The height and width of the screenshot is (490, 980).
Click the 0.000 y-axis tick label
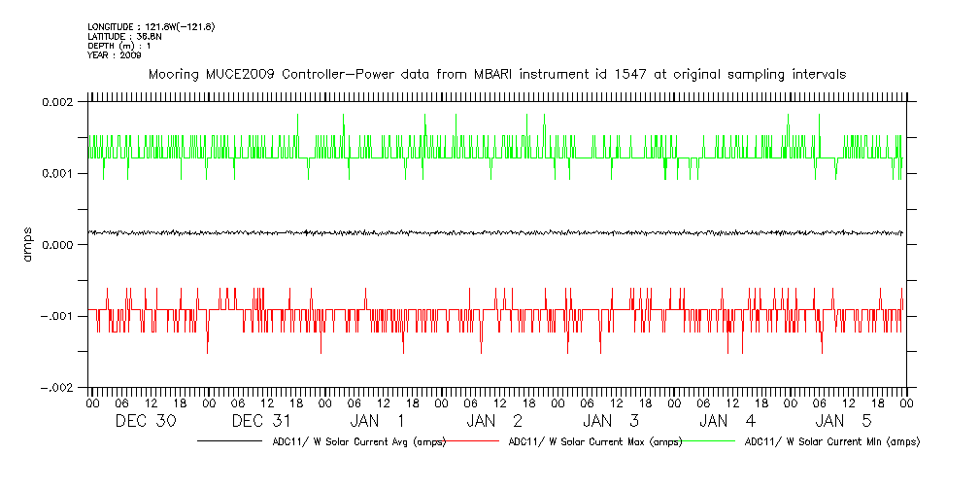[58, 245]
